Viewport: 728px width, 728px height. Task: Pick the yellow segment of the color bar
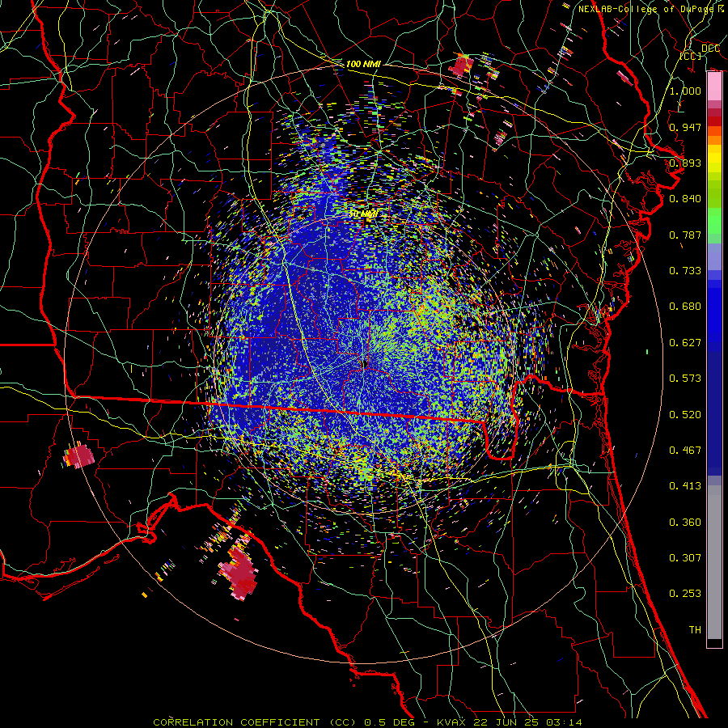714,159
